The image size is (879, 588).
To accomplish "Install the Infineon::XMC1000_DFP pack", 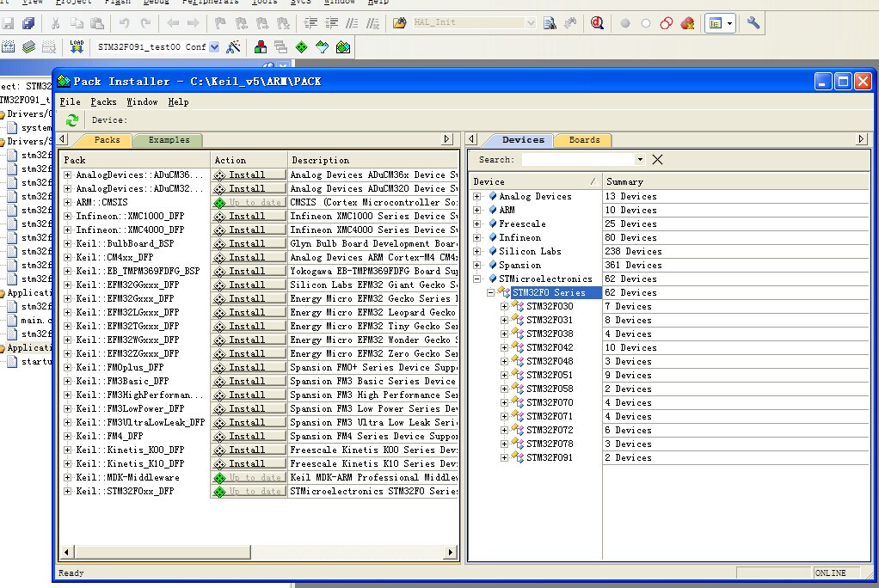I will pos(249,217).
